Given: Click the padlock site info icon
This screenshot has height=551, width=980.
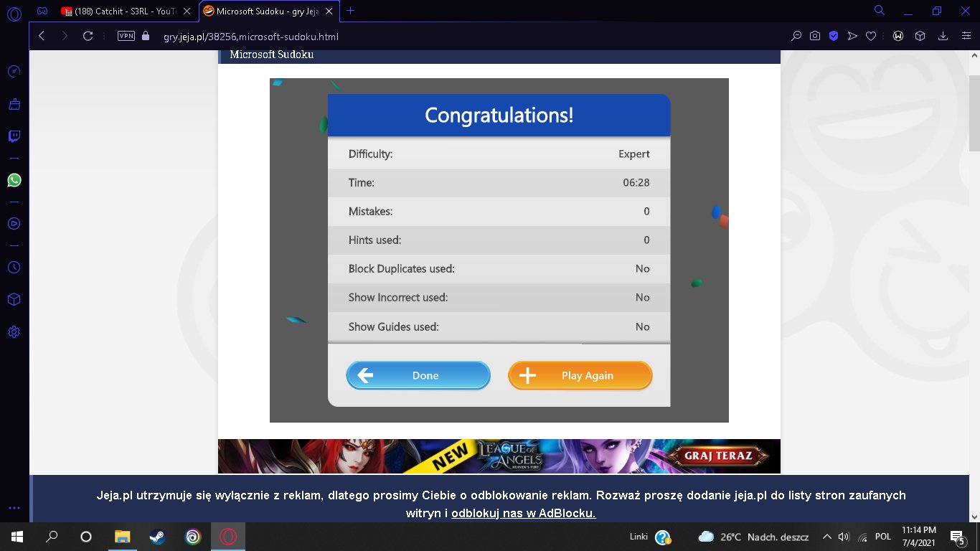Looking at the screenshot, I should tap(146, 36).
